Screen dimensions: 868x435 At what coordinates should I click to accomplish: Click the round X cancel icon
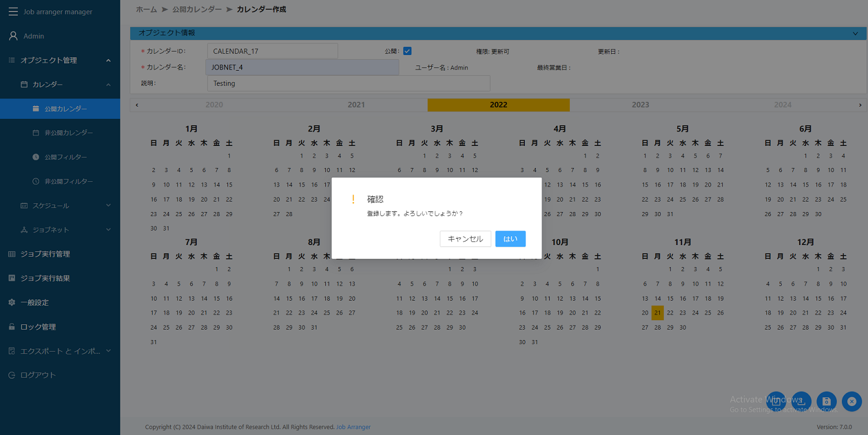(851, 401)
